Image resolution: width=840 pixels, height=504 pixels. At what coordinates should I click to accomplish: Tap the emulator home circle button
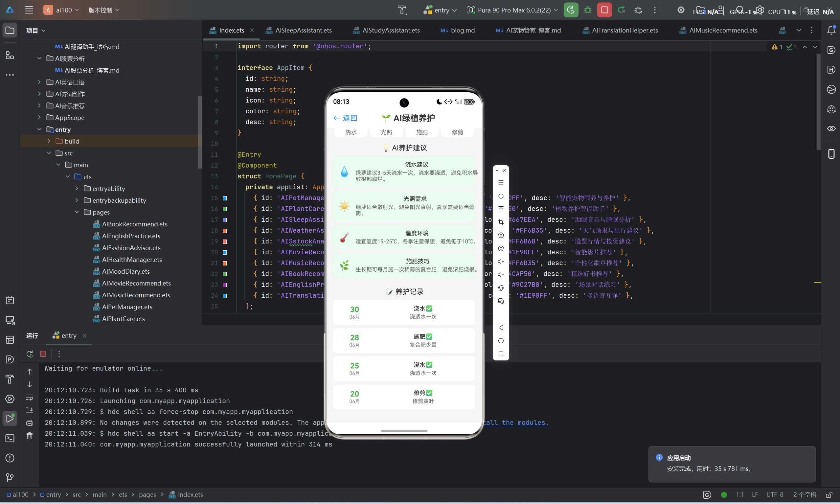coord(501,341)
